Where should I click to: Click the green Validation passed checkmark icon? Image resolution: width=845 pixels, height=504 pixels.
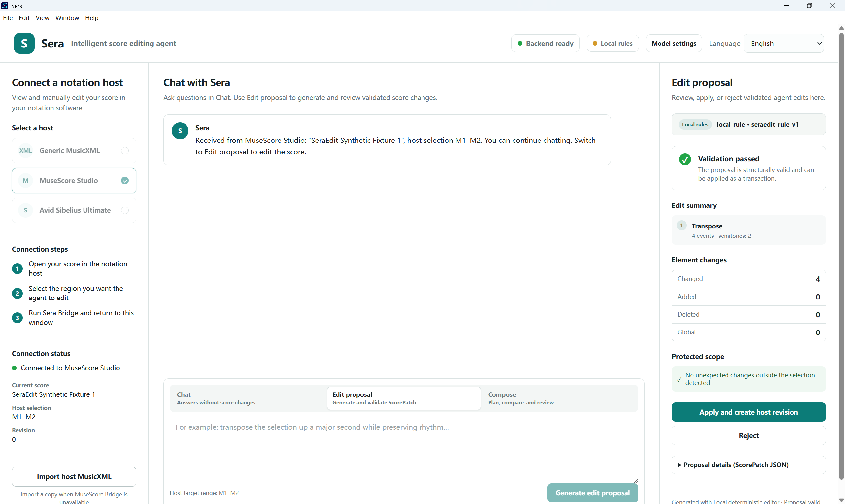click(x=685, y=159)
